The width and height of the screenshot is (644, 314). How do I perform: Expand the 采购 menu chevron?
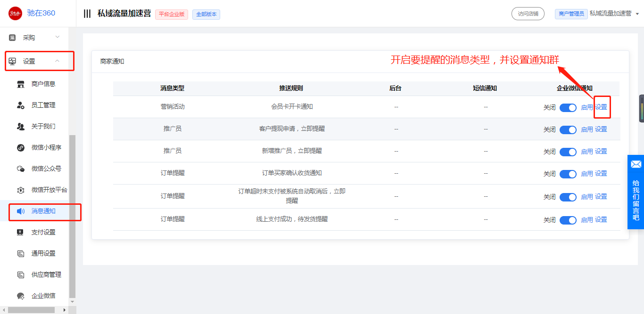point(58,37)
